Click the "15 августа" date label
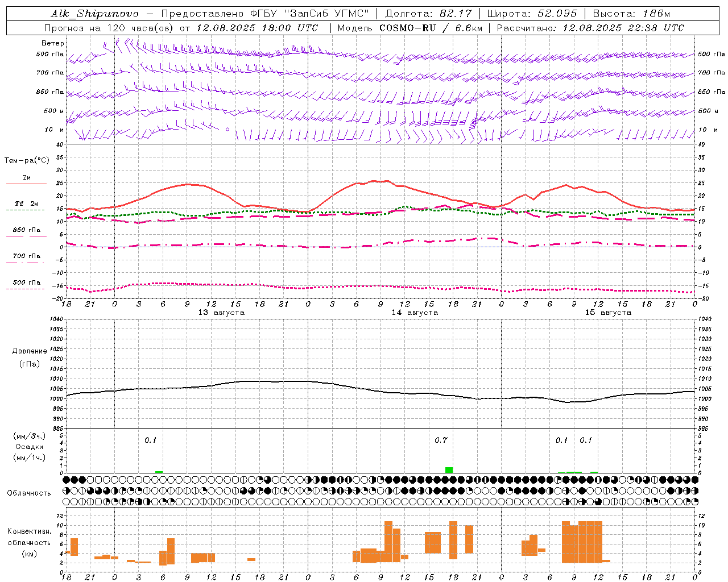728x582 pixels. point(608,313)
